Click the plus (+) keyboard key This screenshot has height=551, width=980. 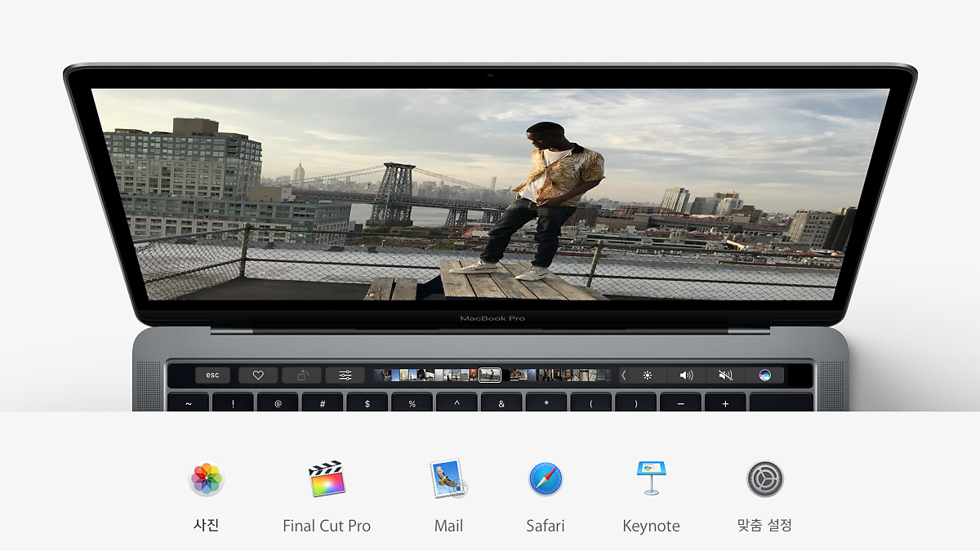(x=725, y=402)
